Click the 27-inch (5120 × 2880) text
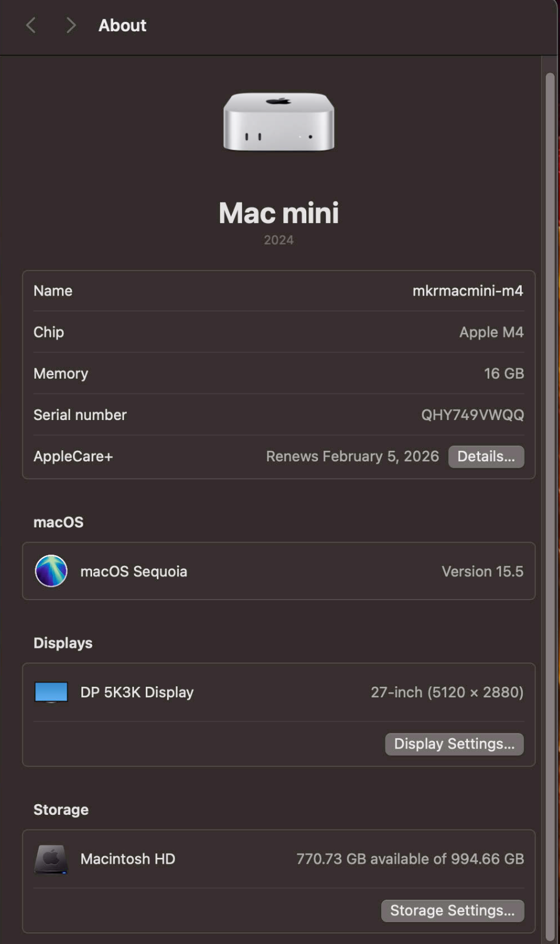Viewport: 560px width, 944px height. point(447,692)
